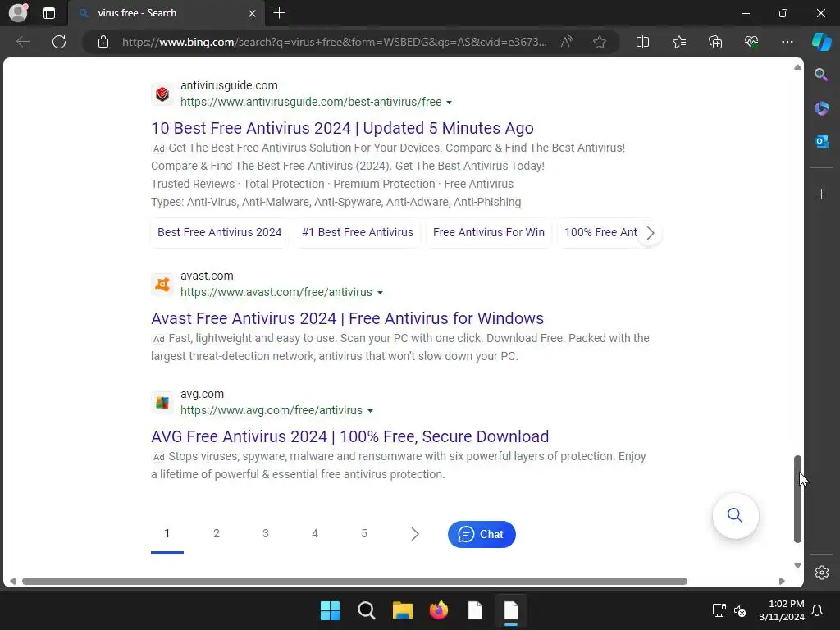Image resolution: width=840 pixels, height=630 pixels.
Task: Click the horizontal scrollbar thumb
Action: coord(354,582)
